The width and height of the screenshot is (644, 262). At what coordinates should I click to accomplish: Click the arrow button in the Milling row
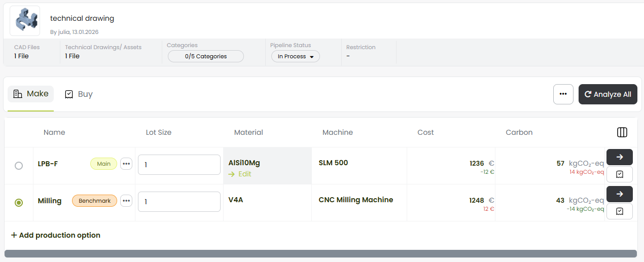point(619,194)
